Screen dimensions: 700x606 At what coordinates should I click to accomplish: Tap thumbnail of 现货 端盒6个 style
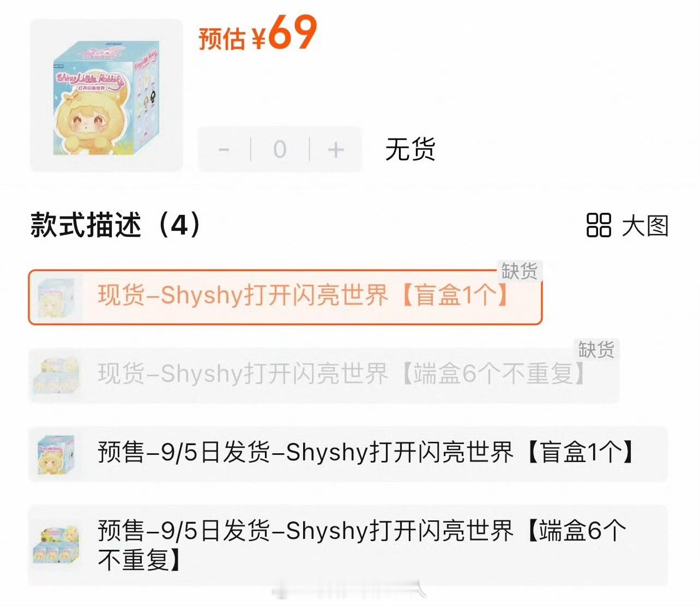[x=57, y=375]
